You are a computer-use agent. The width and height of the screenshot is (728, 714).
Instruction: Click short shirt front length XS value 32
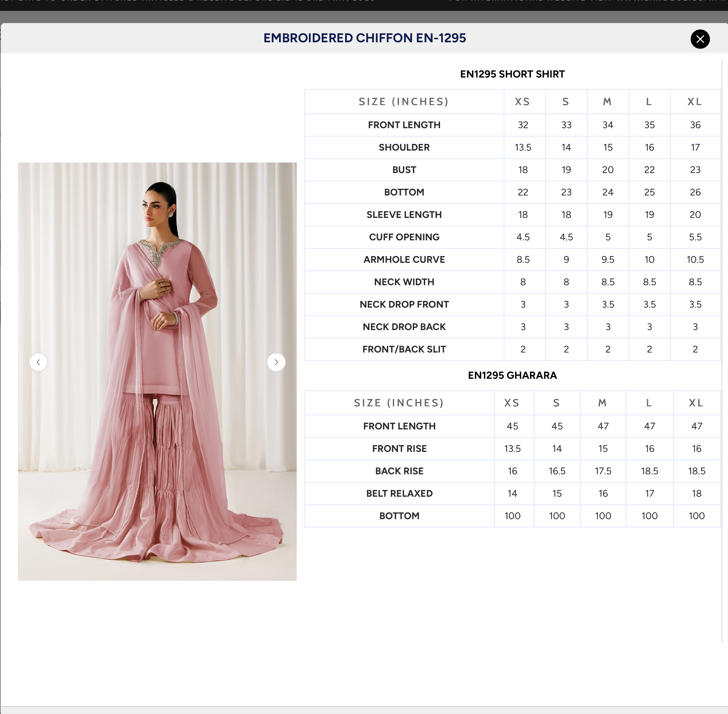point(523,125)
